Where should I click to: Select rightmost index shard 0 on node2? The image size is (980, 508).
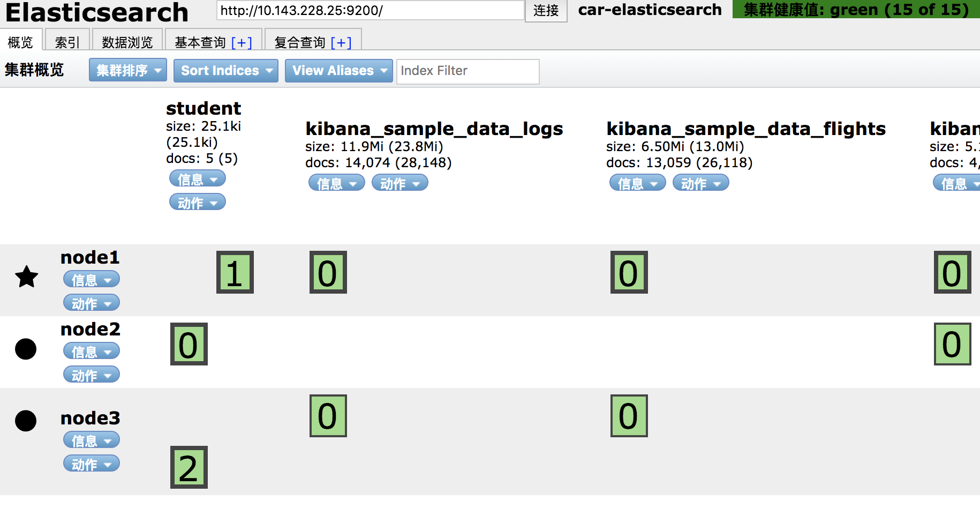coord(953,344)
